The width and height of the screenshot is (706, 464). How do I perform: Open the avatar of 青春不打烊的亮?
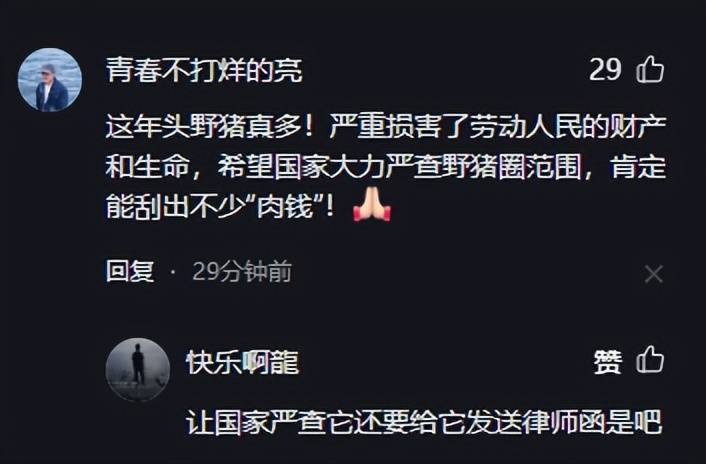(x=50, y=80)
